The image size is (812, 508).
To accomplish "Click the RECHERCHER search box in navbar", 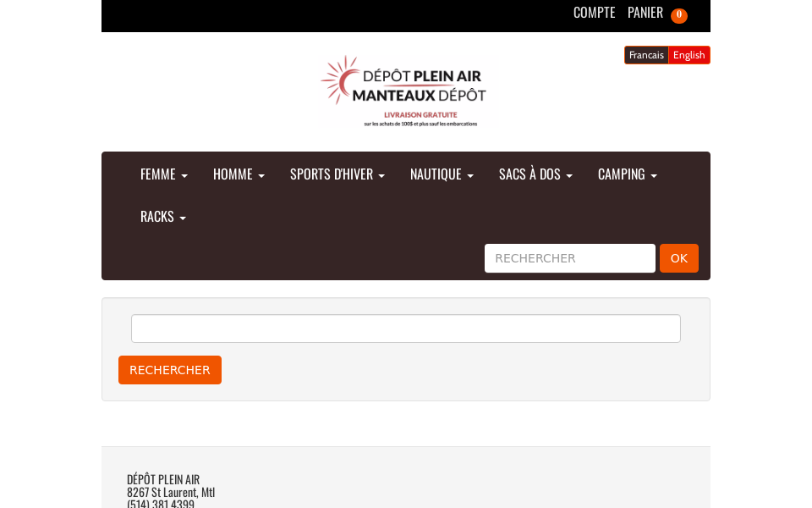I will [569, 258].
